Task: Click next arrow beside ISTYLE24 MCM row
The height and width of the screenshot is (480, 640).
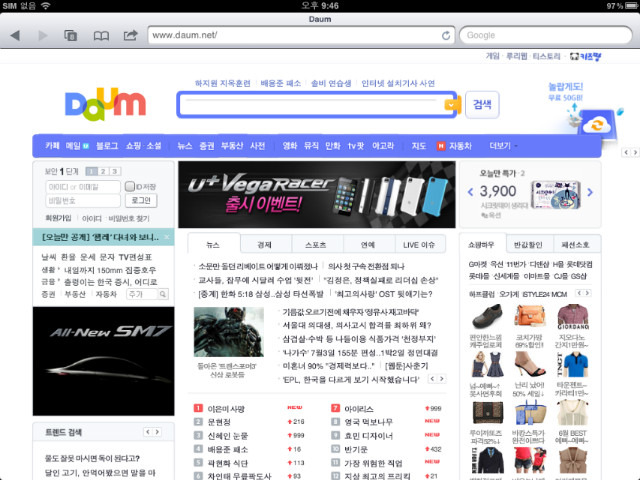Action: click(588, 293)
